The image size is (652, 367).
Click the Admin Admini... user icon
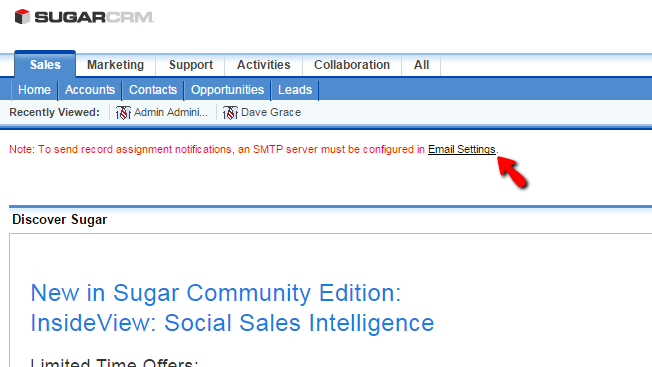(123, 113)
